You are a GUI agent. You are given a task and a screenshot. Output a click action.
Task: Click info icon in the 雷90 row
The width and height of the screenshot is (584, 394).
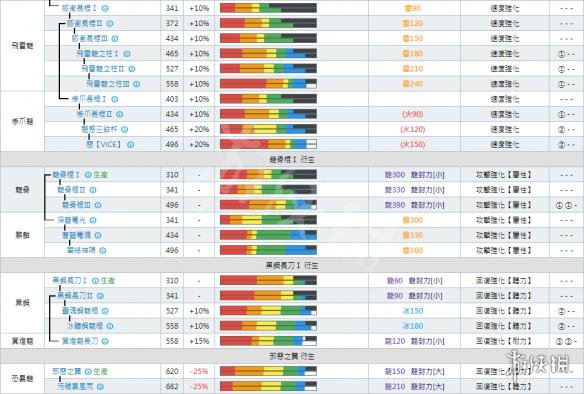(x=105, y=8)
